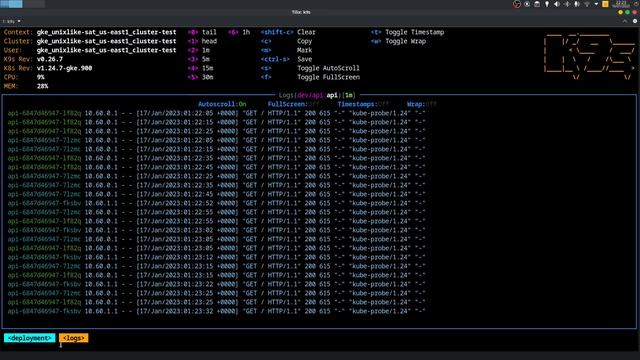Click the terminal maximize chevron icon
This screenshot has width=640, height=360.
[x=625, y=21]
